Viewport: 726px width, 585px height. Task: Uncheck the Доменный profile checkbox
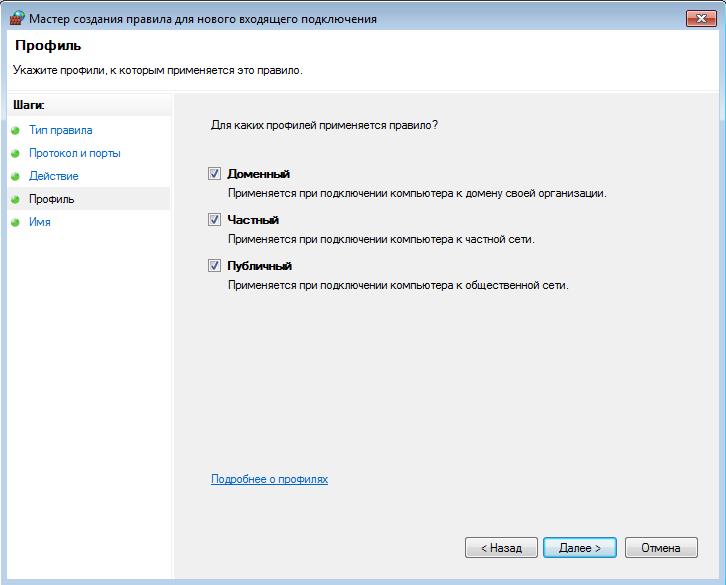click(x=214, y=174)
